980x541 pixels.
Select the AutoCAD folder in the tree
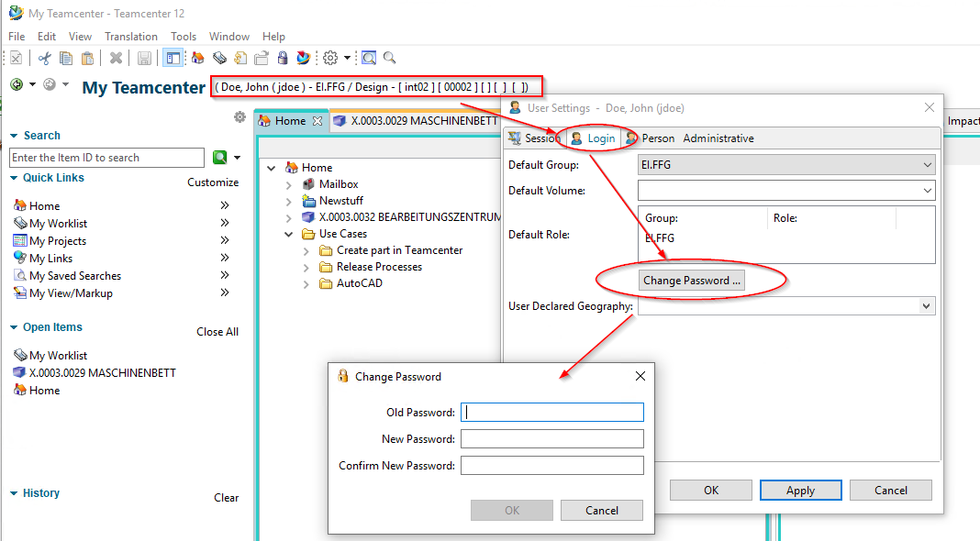359,283
